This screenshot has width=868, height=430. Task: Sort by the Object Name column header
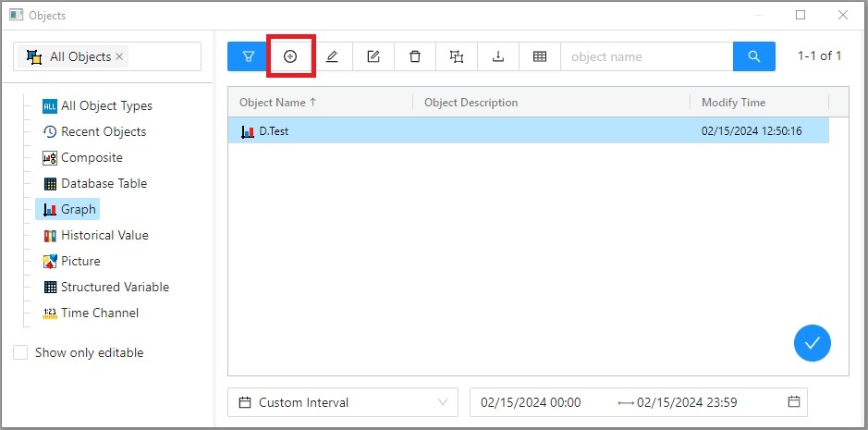[x=277, y=103]
